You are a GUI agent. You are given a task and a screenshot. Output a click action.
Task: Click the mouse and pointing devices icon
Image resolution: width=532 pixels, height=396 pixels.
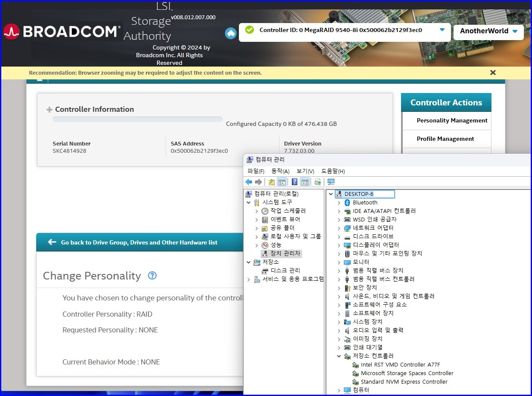347,253
